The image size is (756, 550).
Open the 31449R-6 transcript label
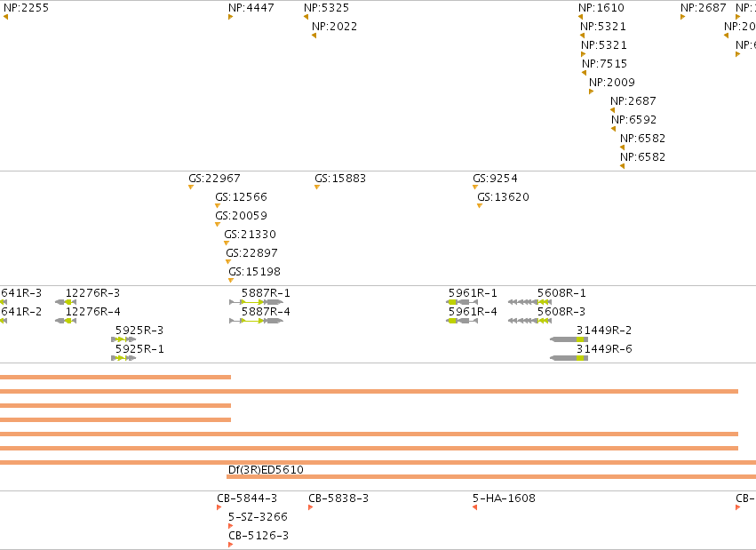[604, 349]
